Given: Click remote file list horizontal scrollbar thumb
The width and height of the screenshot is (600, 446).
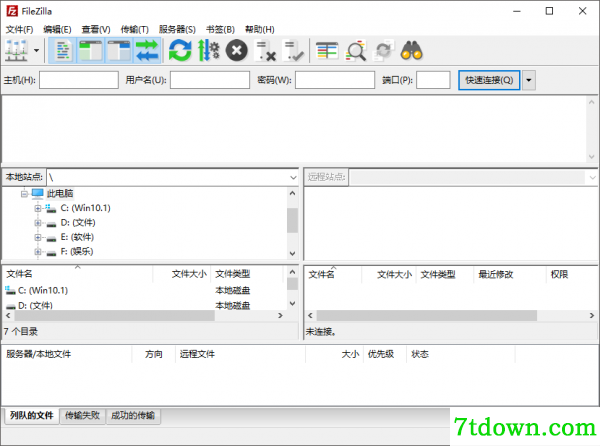Looking at the screenshot, I should point(427,316).
